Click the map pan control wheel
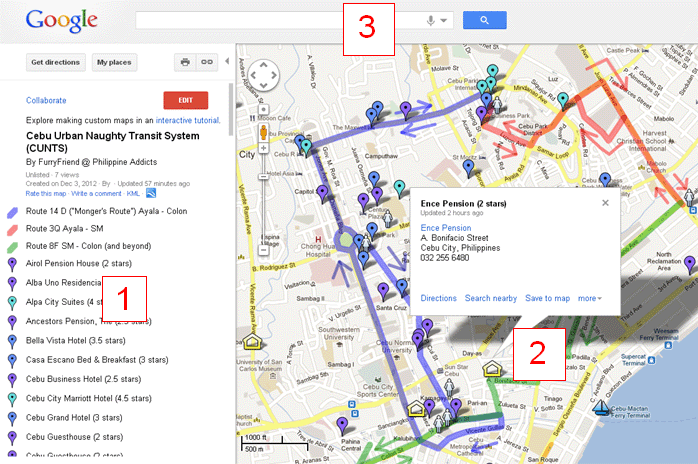The height and width of the screenshot is (464, 698). (x=264, y=75)
